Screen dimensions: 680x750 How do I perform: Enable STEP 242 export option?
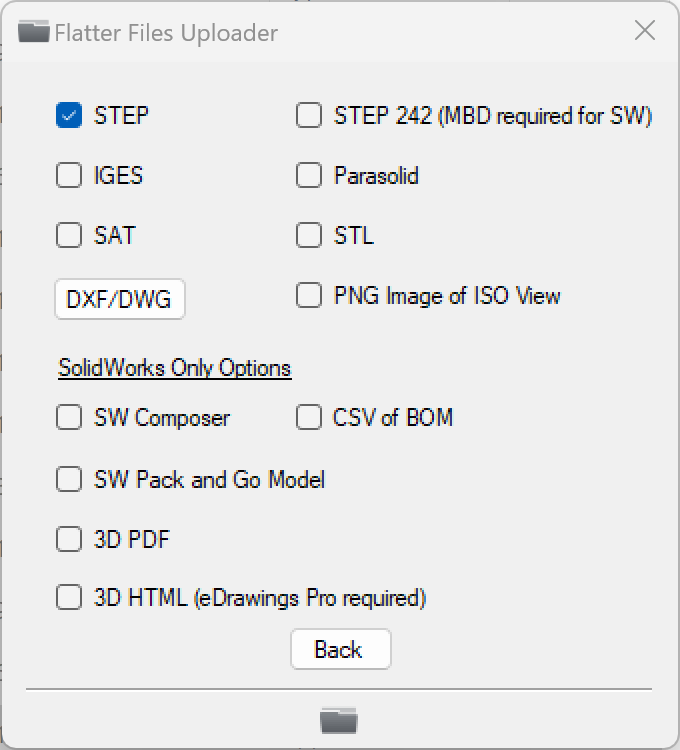(x=309, y=116)
